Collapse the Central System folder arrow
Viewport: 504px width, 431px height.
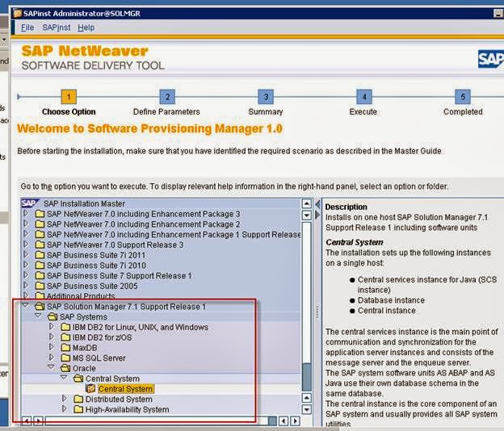[x=65, y=378]
